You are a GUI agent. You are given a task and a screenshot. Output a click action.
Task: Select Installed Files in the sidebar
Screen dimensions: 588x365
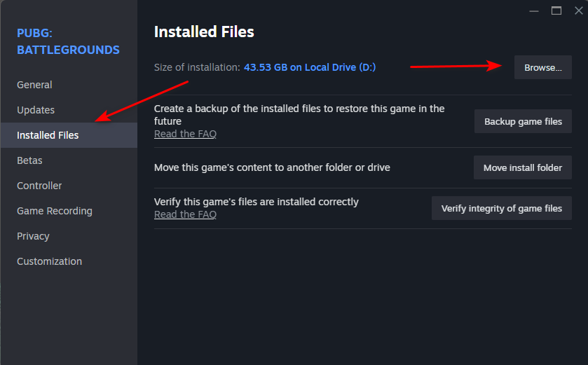pyautogui.click(x=48, y=135)
